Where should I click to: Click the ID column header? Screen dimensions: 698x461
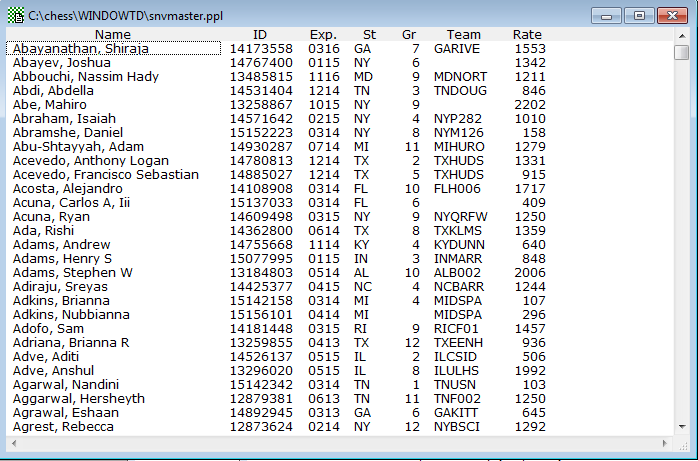pyautogui.click(x=260, y=35)
